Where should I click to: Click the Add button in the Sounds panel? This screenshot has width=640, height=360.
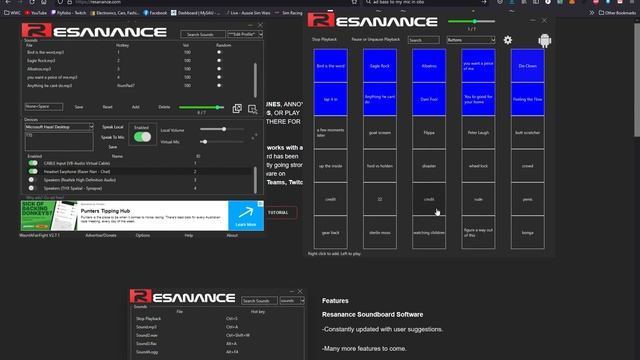click(136, 107)
